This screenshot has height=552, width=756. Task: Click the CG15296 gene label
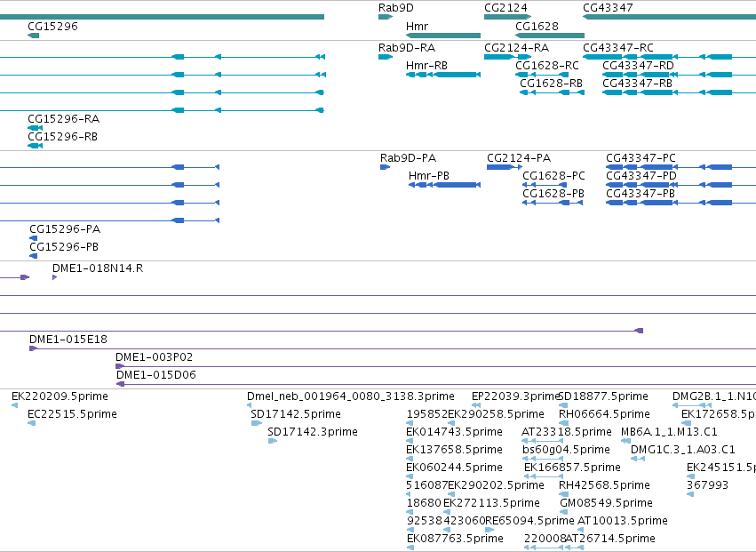(x=52, y=26)
